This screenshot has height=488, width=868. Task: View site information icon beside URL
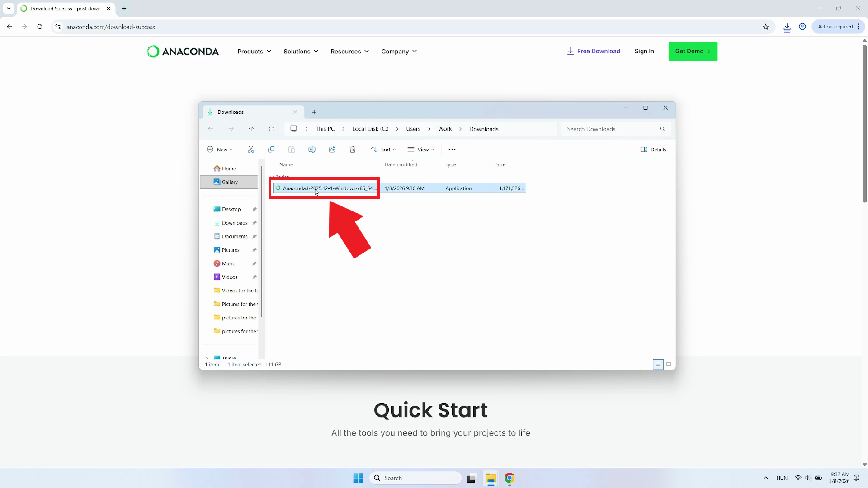[x=58, y=27]
